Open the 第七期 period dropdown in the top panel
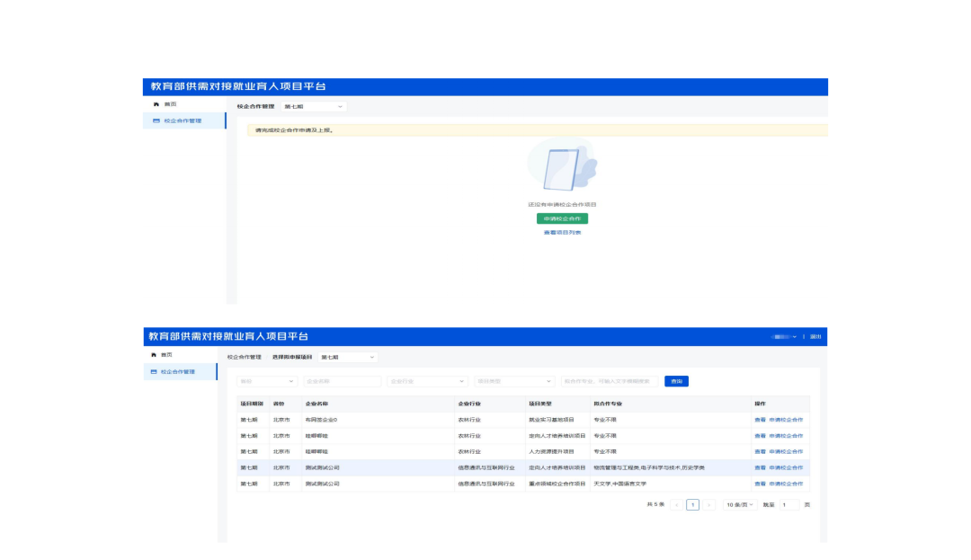 (313, 106)
